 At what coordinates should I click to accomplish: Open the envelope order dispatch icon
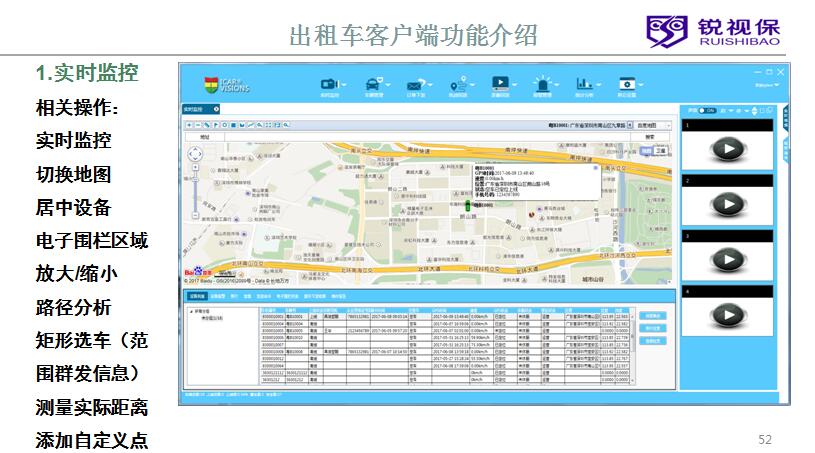pos(415,84)
